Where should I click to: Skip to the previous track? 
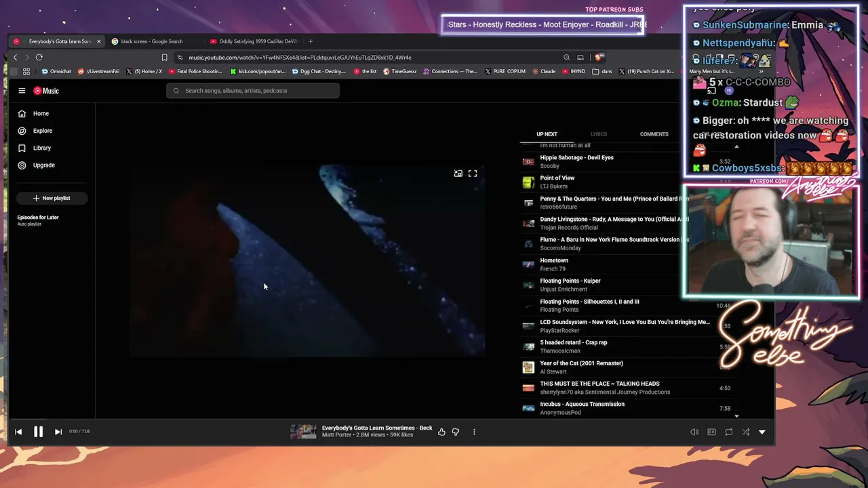click(18, 432)
